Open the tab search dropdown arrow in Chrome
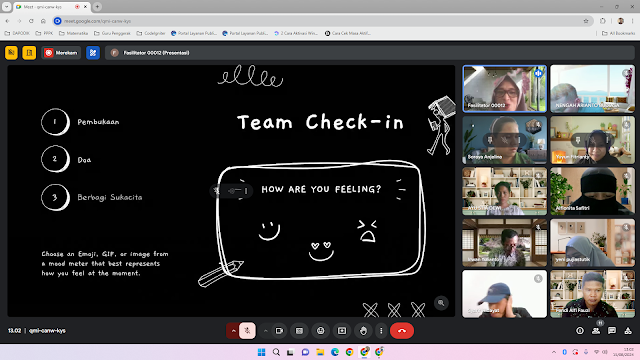Image resolution: width=640 pixels, height=360 pixels. pyautogui.click(x=7, y=7)
